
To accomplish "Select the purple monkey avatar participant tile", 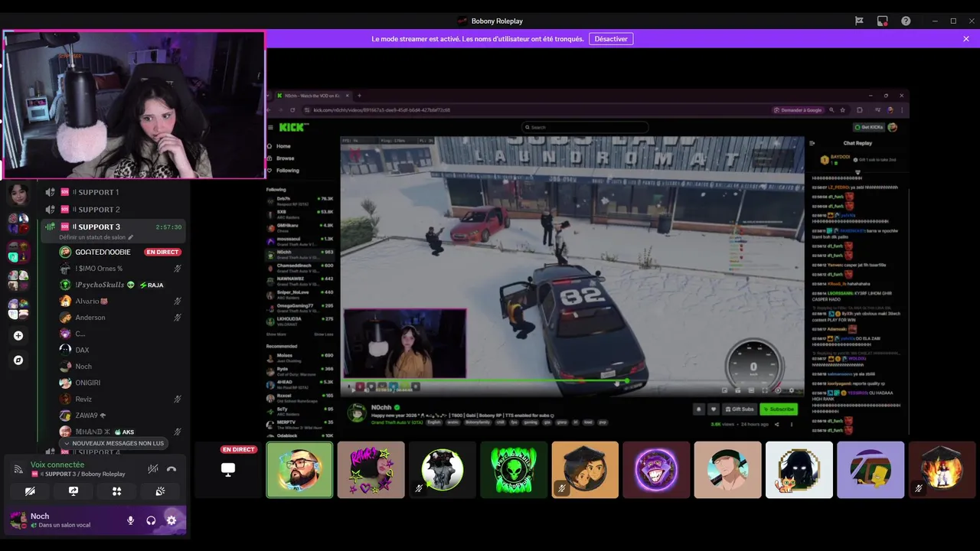I will [656, 470].
